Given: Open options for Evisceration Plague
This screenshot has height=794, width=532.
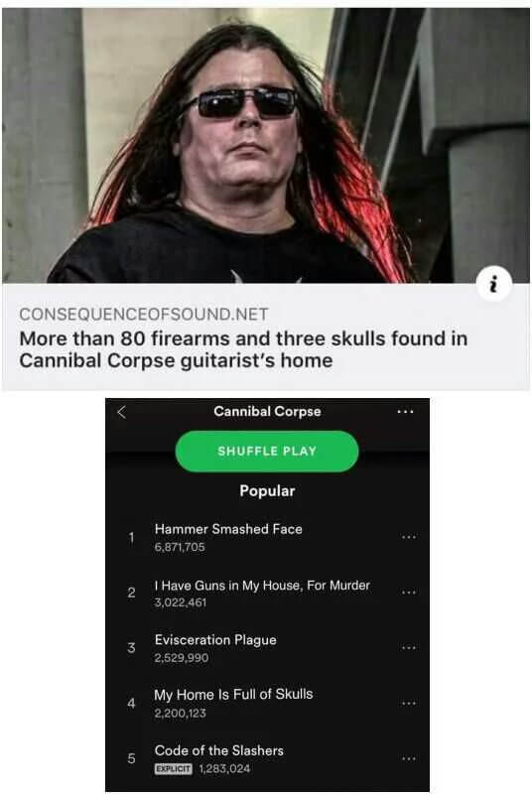Looking at the screenshot, I should (409, 648).
